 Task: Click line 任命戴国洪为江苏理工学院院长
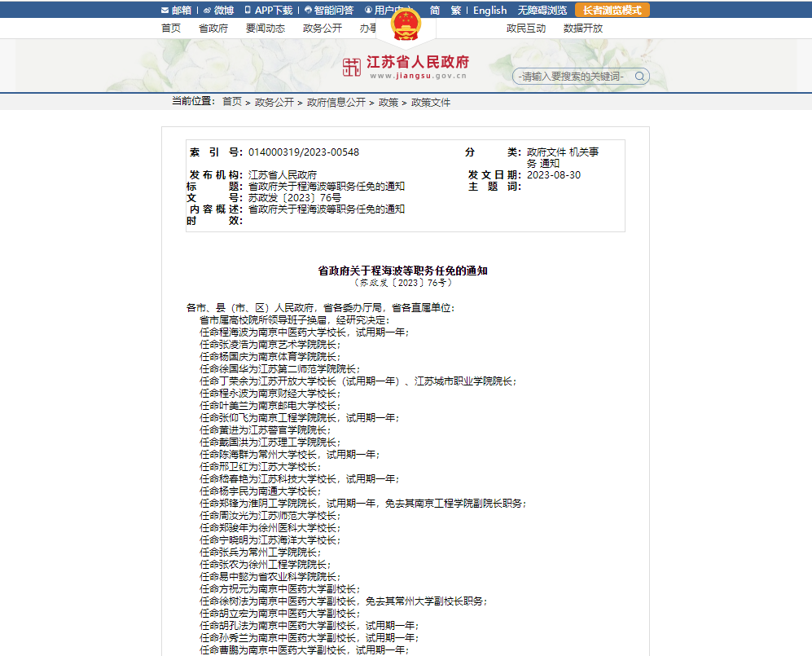pos(270,442)
